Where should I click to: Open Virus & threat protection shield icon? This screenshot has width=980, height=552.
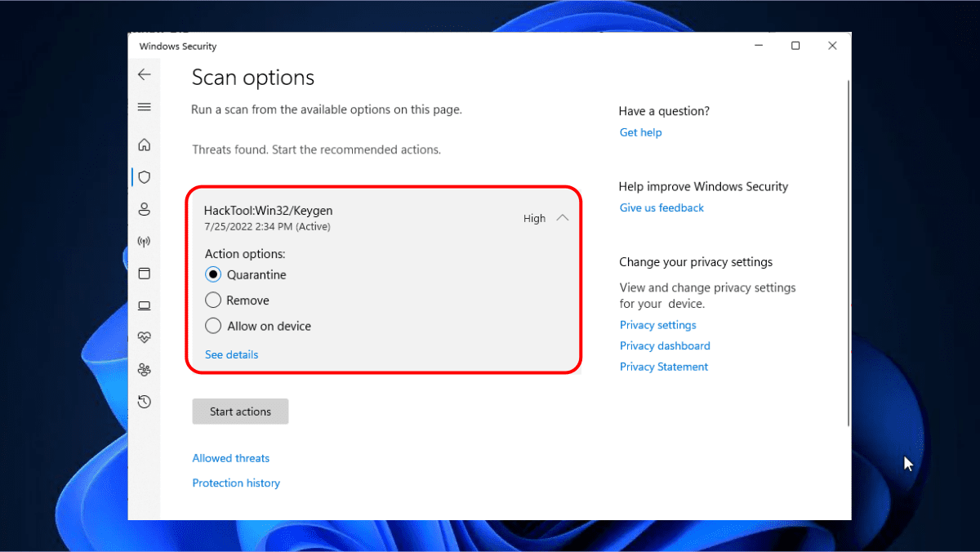145,176
